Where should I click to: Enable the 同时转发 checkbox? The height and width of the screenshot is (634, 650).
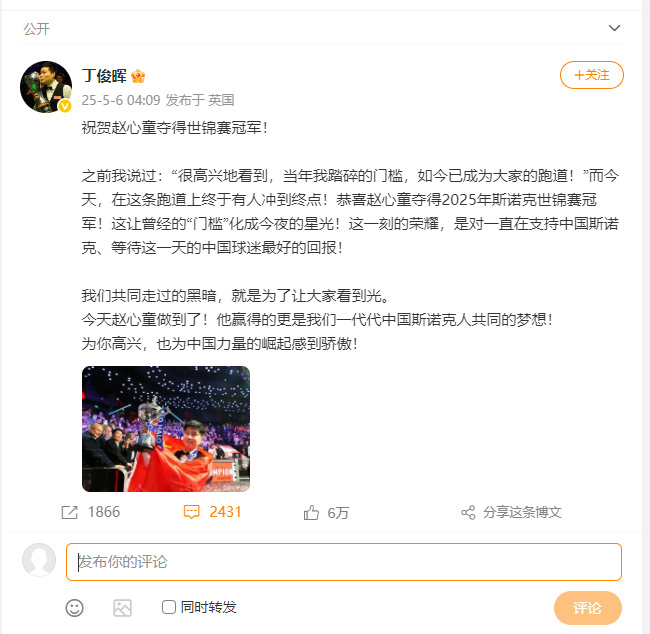coord(169,607)
